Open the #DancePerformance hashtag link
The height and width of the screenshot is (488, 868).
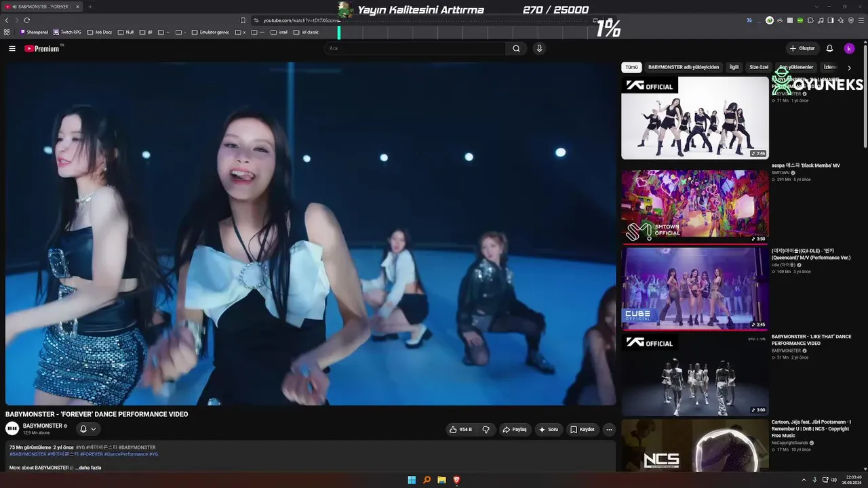tap(126, 454)
